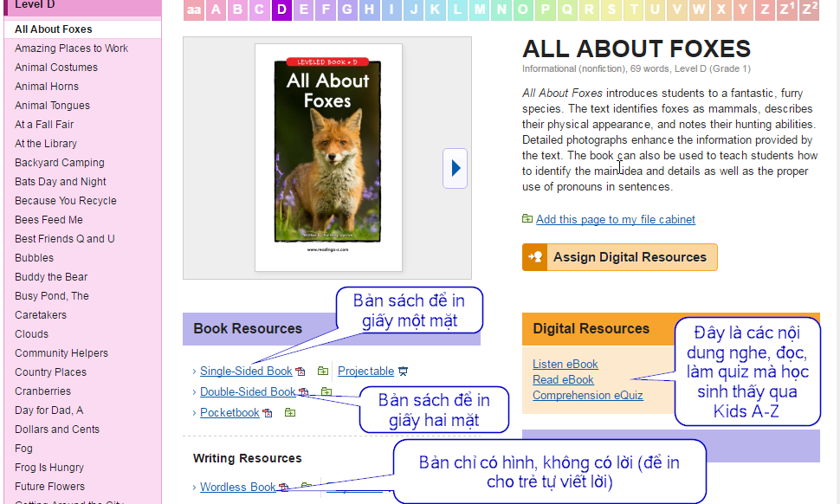Click the file cabinet icon for Single-Sided Book
Screen dimensions: 840x504
tap(322, 372)
